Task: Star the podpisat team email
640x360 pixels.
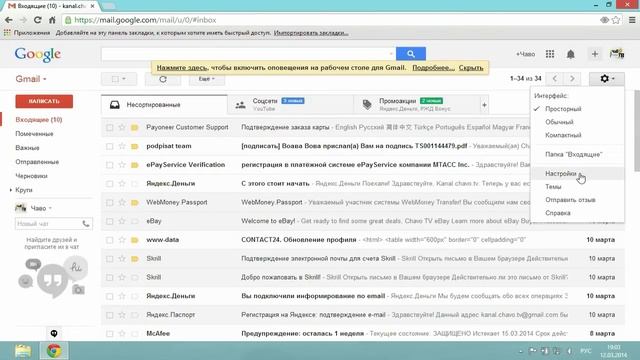Action: 122,146
